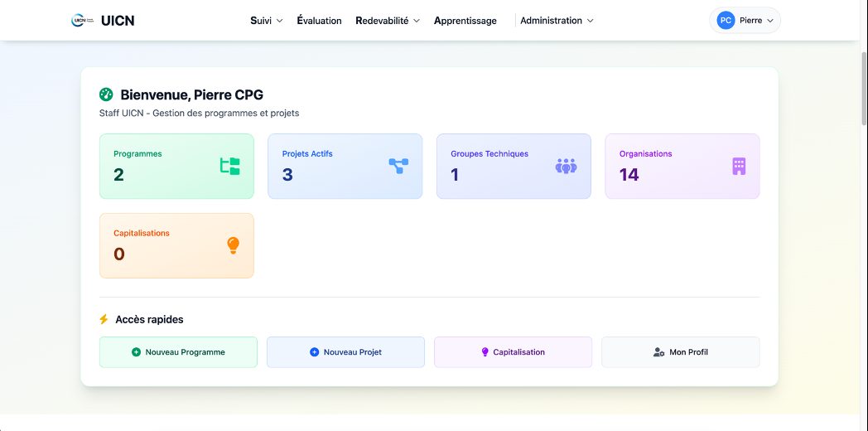Open the Organisations card label
The width and height of the screenshot is (868, 431).
click(645, 153)
